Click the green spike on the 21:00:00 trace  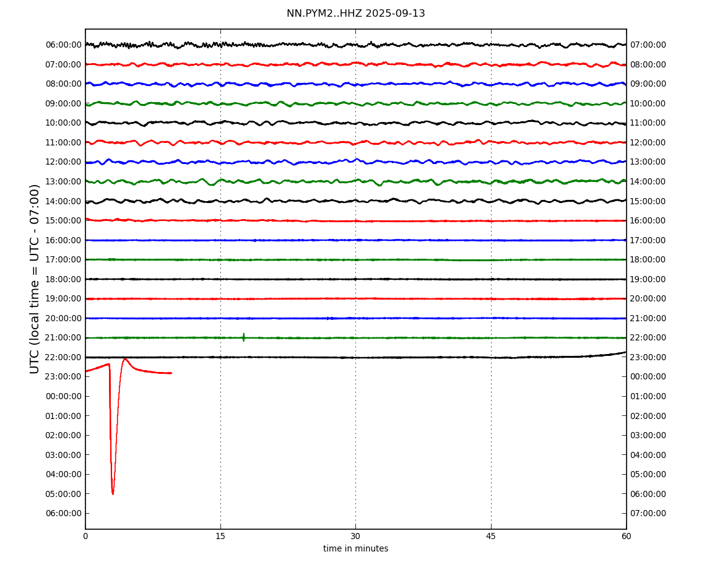(244, 337)
